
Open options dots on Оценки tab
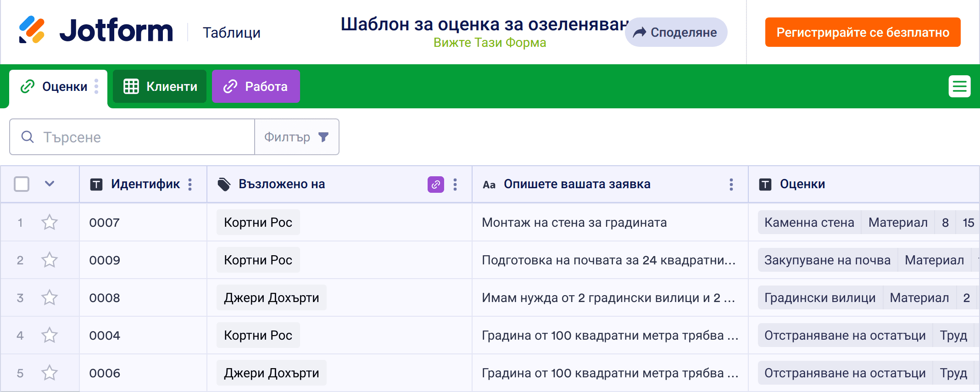pyautogui.click(x=96, y=86)
